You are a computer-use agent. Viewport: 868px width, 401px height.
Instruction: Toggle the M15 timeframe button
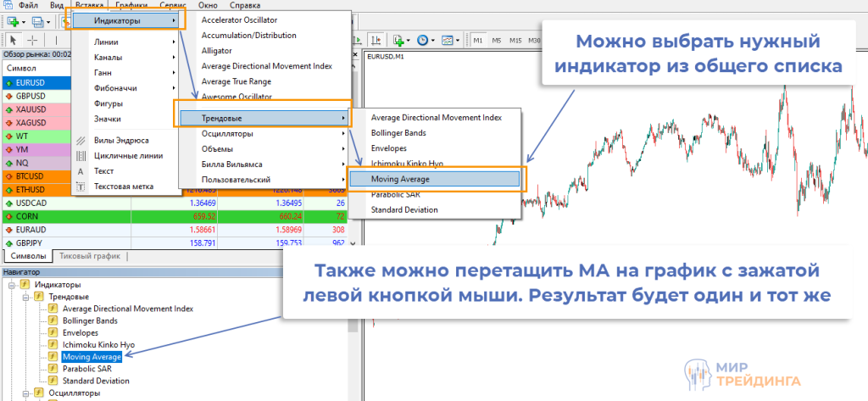[515, 40]
